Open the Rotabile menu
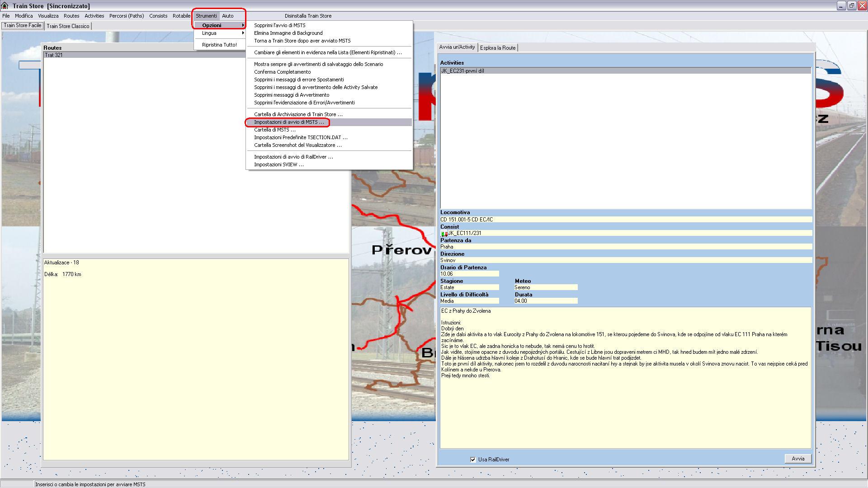This screenshot has height=488, width=868. pos(181,16)
